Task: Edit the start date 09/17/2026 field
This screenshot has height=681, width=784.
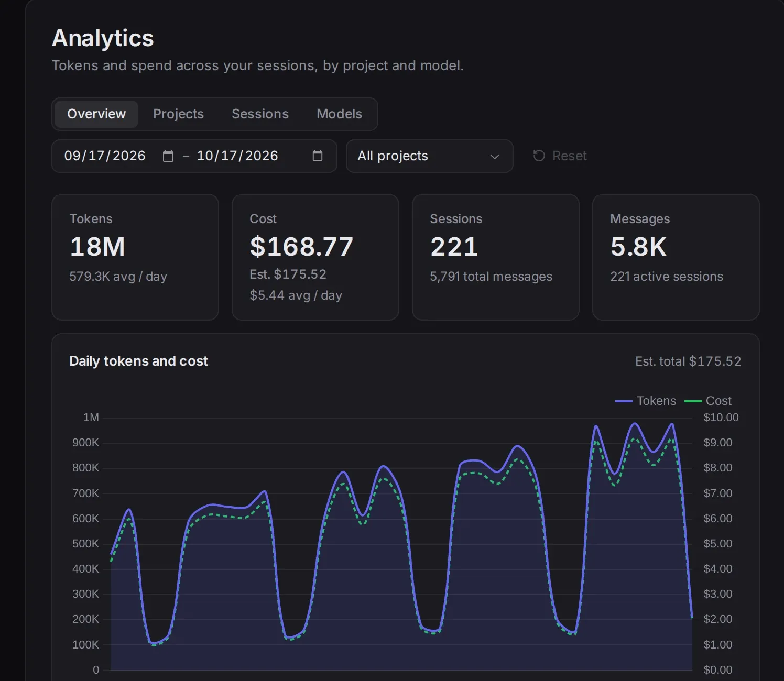Action: (x=105, y=156)
